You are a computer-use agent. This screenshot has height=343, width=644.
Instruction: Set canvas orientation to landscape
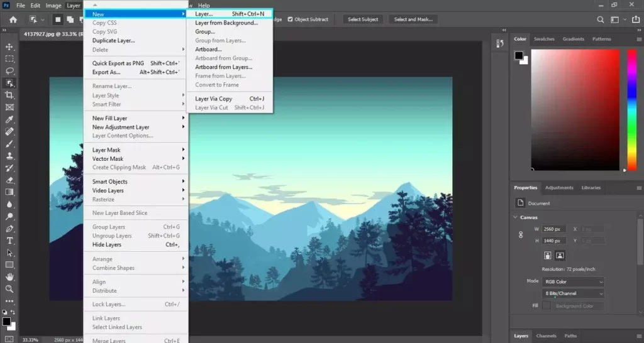[x=559, y=255]
